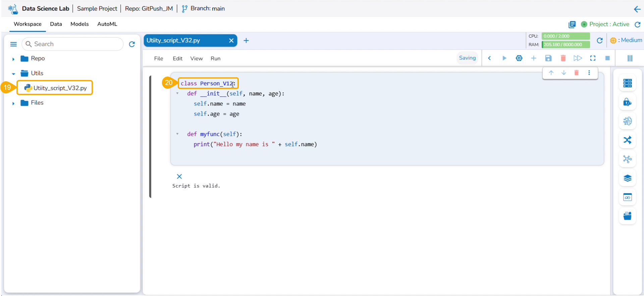644x296 pixels.
Task: Run the current cell with the play icon
Action: (x=504, y=58)
